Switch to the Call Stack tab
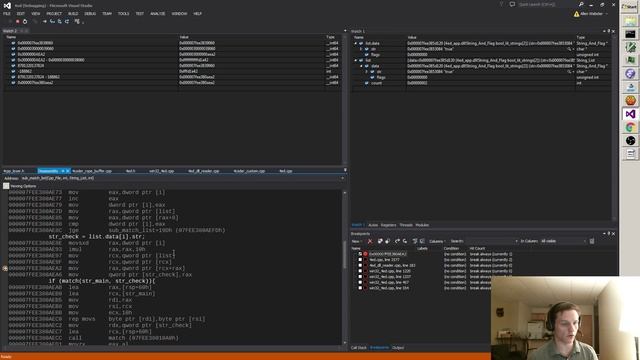640x360 pixels. tap(359, 348)
